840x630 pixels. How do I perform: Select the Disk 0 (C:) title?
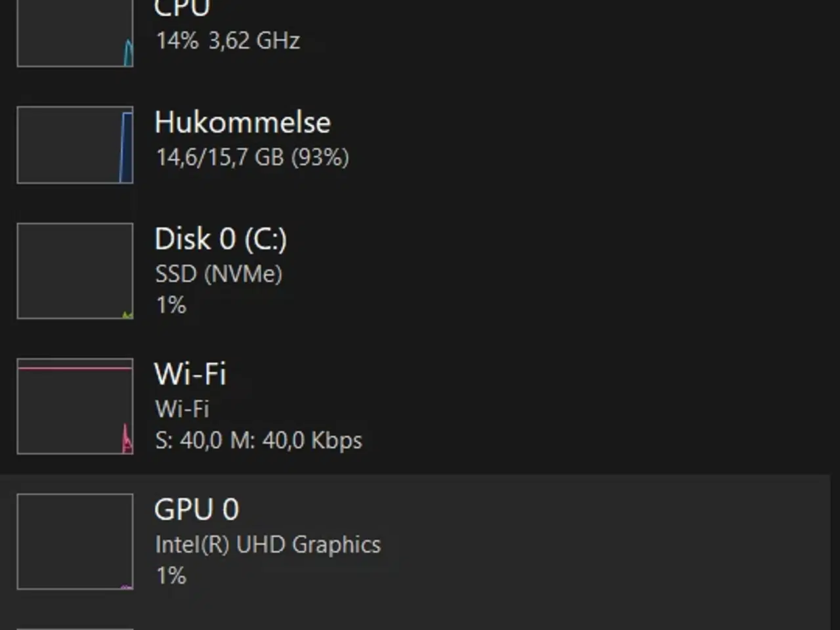(x=220, y=239)
